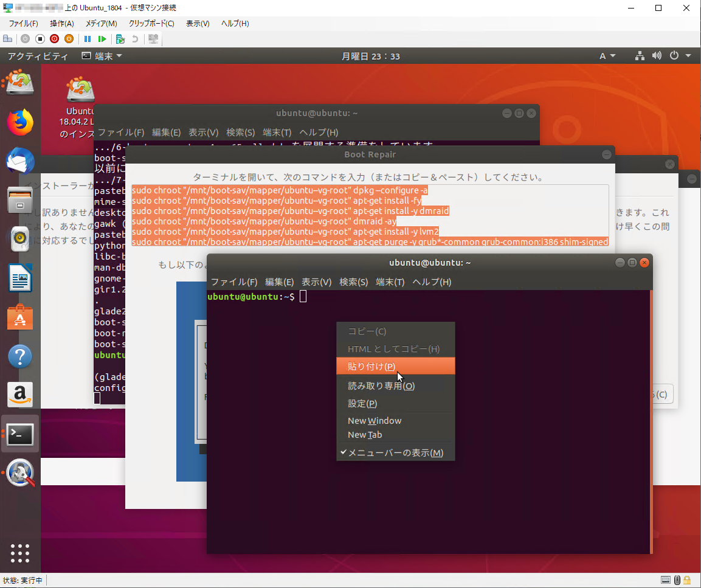701x588 pixels.
Task: Open Hyper-V クリップボード(C) menu
Action: tap(151, 23)
